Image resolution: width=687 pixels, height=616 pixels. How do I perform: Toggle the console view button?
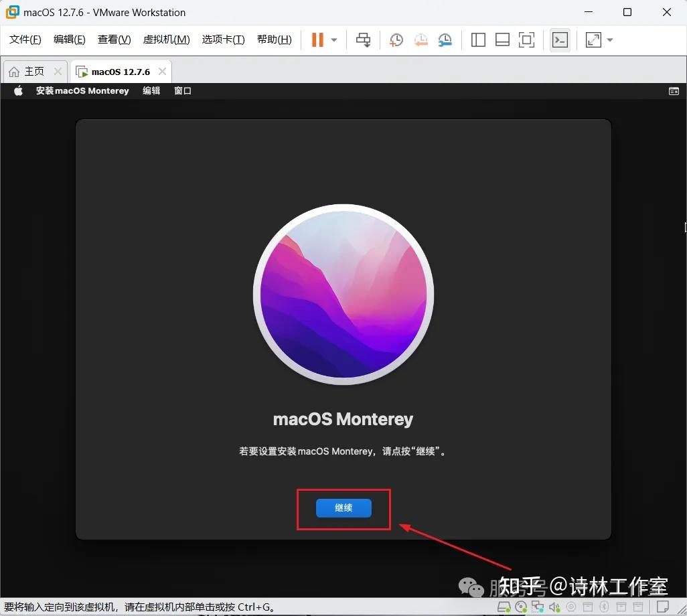click(x=560, y=40)
